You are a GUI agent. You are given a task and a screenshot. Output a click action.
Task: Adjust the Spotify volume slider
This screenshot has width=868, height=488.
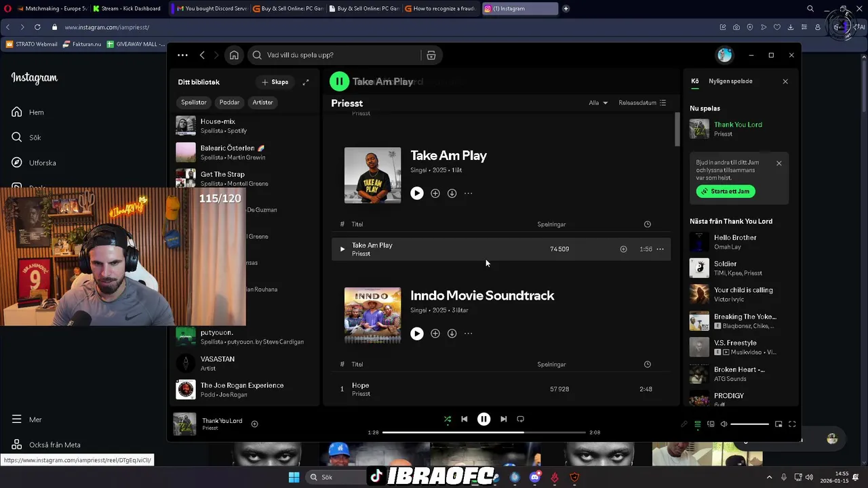tap(749, 424)
